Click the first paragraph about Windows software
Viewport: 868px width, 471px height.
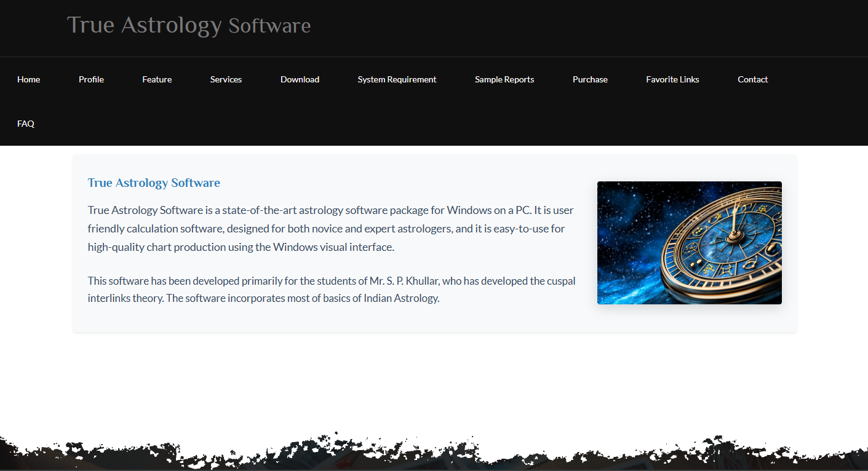330,228
